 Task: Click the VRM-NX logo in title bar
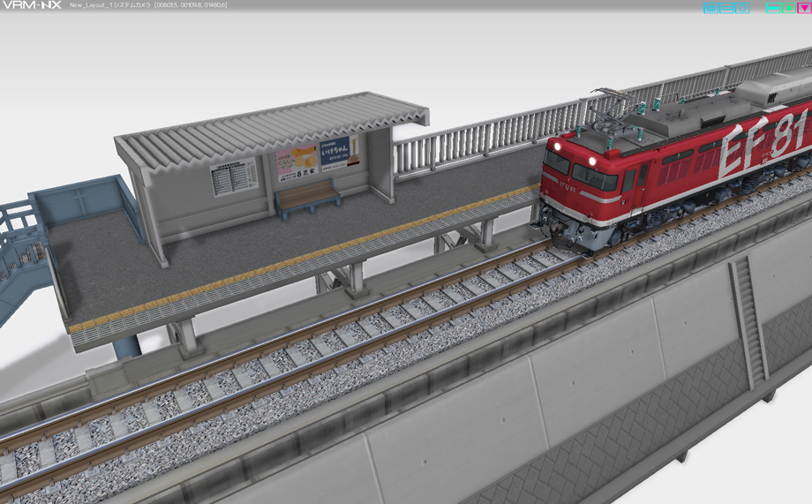[32, 4]
